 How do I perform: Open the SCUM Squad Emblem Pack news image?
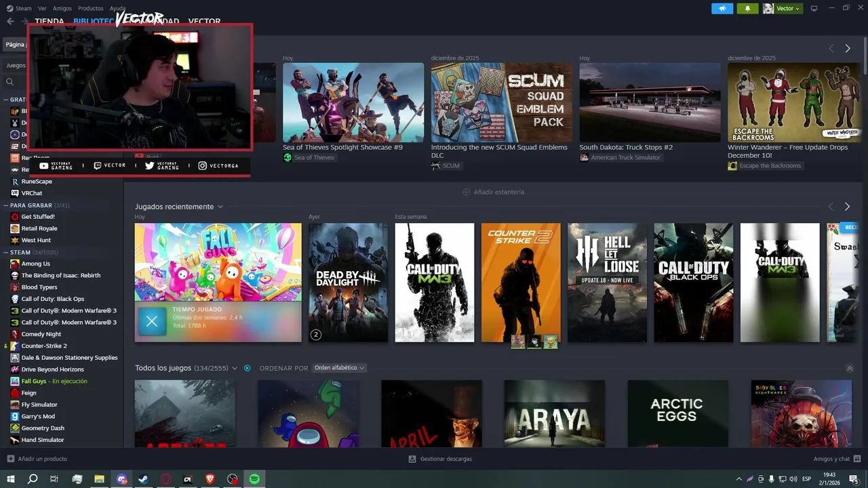pyautogui.click(x=502, y=102)
